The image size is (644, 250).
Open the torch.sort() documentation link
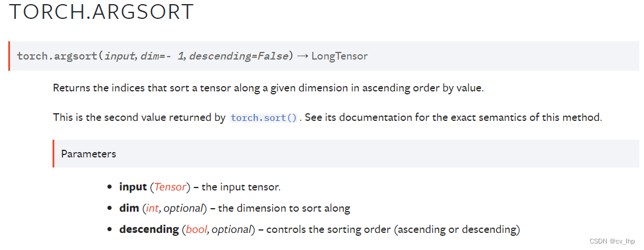click(x=263, y=118)
